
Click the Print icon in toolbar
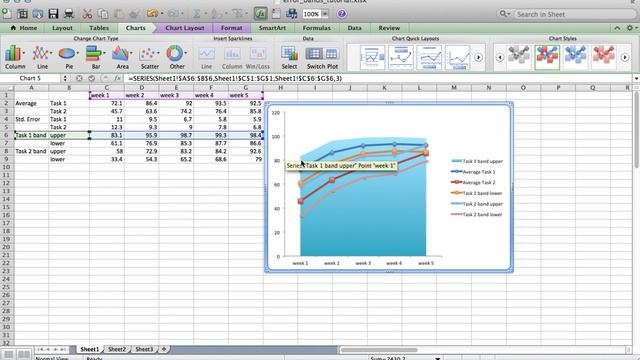click(x=69, y=14)
